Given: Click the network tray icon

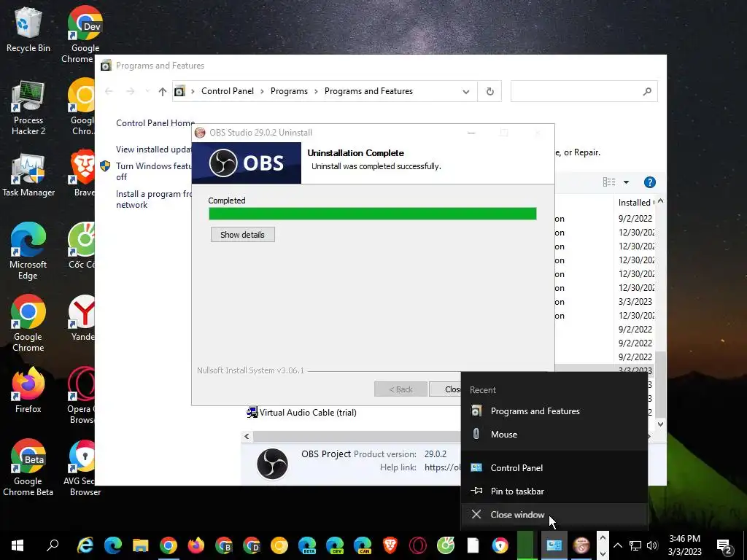Looking at the screenshot, I should (635, 545).
